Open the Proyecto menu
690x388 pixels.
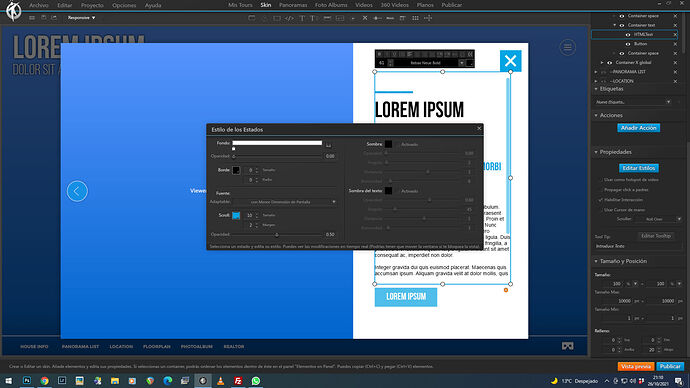[92, 5]
